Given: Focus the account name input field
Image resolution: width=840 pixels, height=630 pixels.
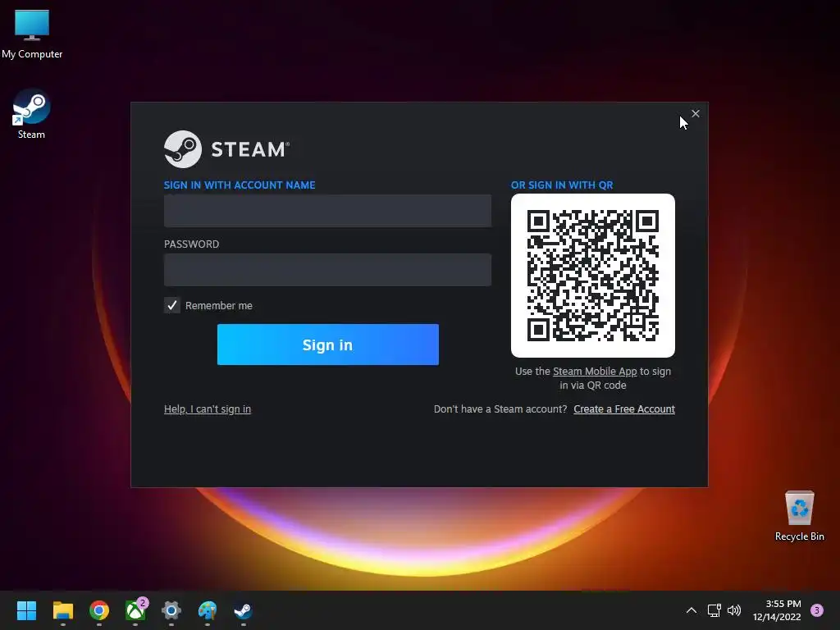Looking at the screenshot, I should (327, 211).
